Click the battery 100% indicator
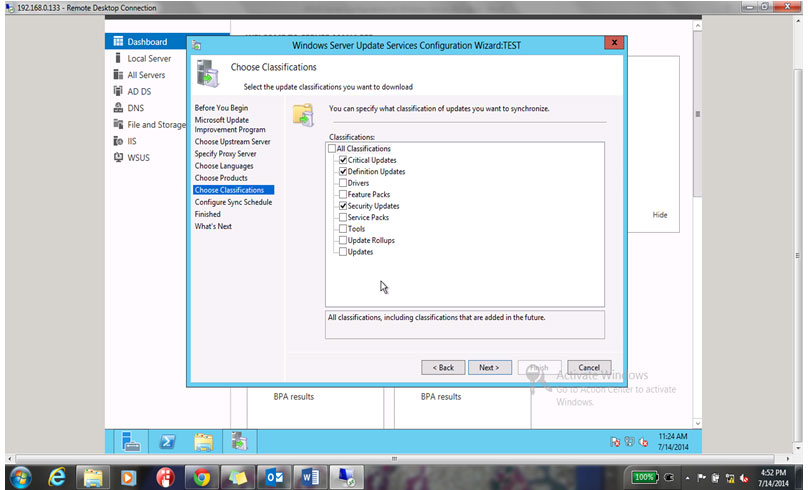Screen dimensions: 808x490 (x=645, y=478)
